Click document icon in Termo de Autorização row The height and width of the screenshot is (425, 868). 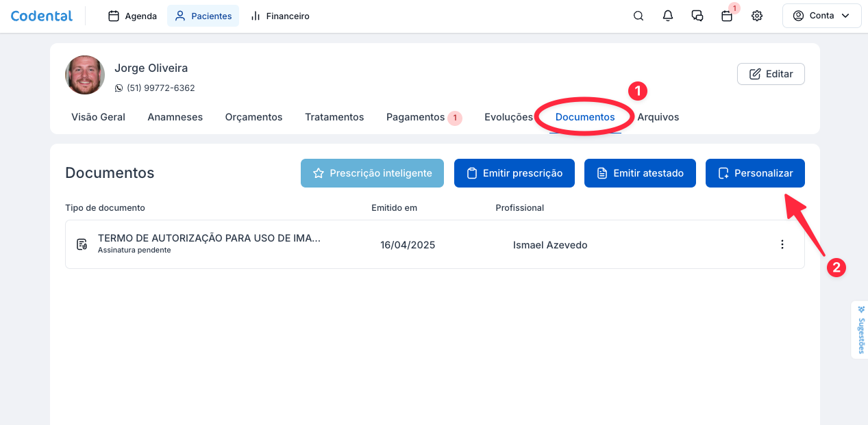point(82,244)
